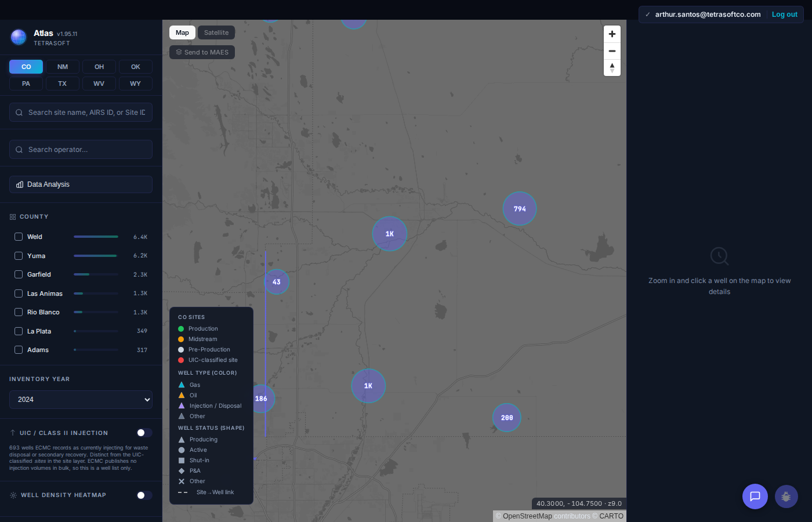
Task: Click the sun icon beside Well Density Heatmap
Action: [13, 495]
